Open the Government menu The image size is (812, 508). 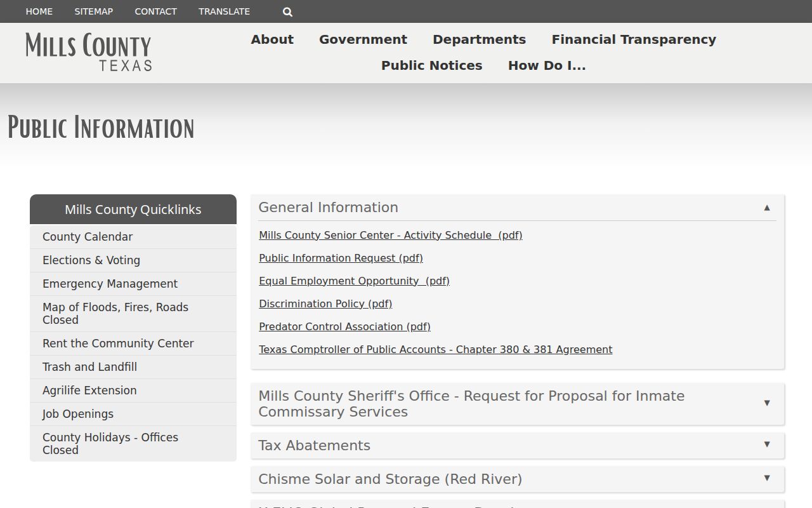click(x=363, y=39)
